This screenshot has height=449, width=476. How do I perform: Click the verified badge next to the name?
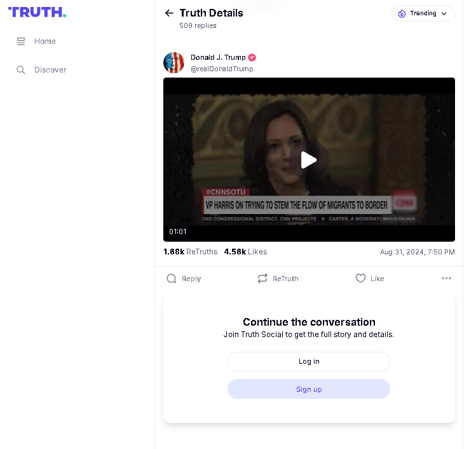252,57
